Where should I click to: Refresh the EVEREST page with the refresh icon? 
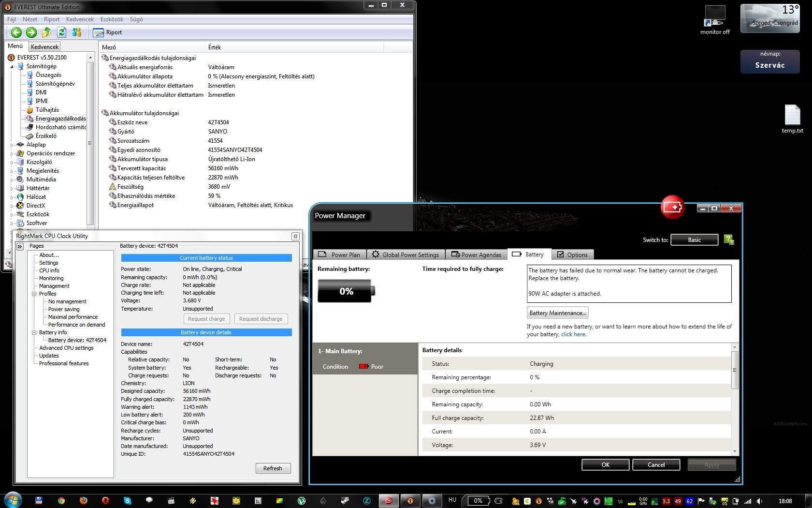tap(61, 32)
